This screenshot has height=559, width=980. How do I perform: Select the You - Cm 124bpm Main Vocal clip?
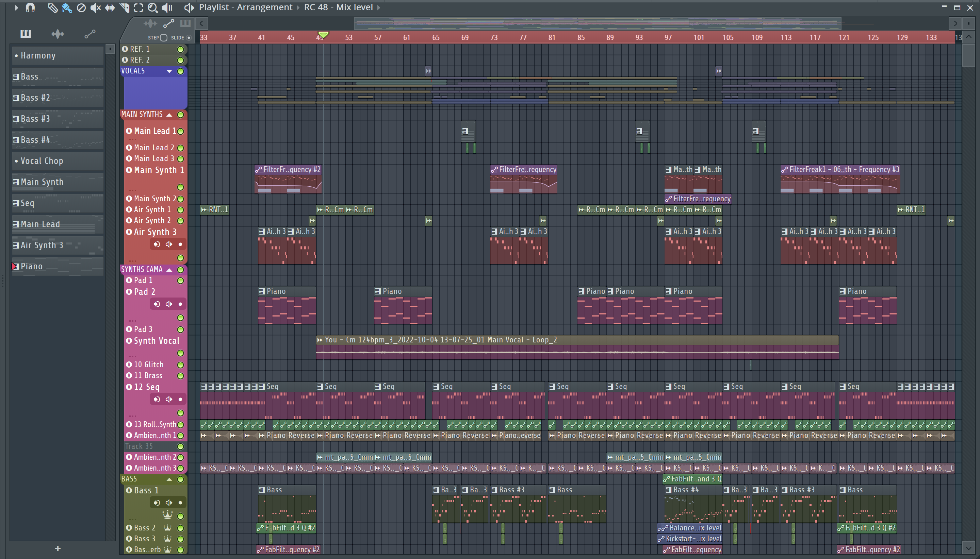coord(577,348)
